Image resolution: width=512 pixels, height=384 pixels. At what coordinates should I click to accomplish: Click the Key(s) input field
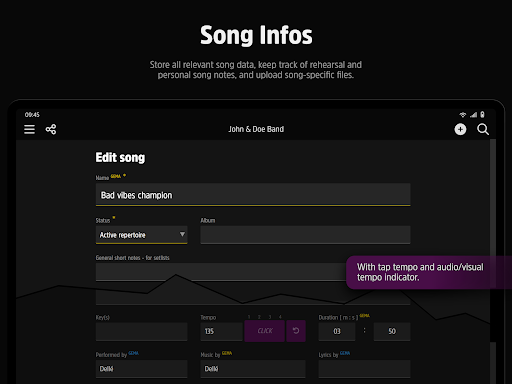point(141,331)
